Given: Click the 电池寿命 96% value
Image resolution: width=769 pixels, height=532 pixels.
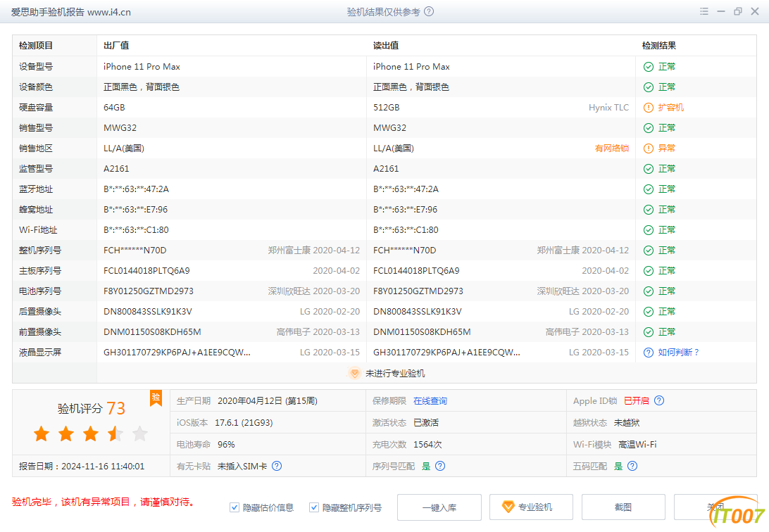Looking at the screenshot, I should point(226,444).
